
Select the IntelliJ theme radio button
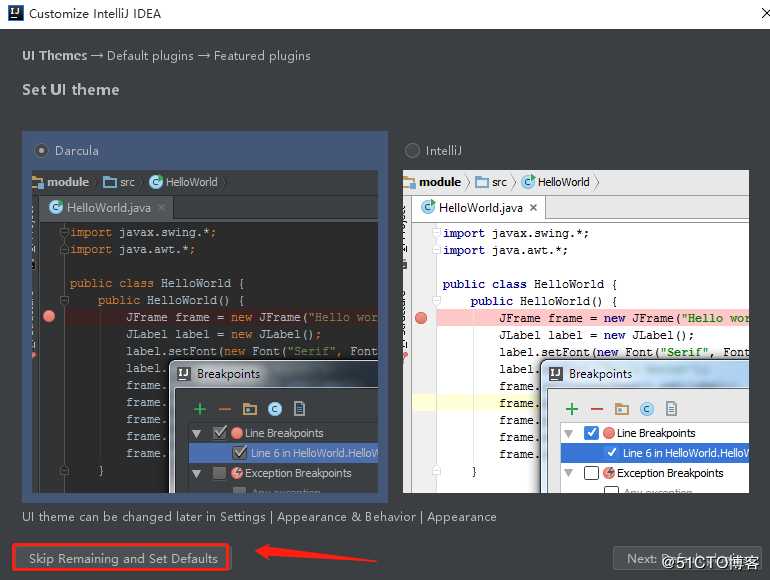coord(412,150)
